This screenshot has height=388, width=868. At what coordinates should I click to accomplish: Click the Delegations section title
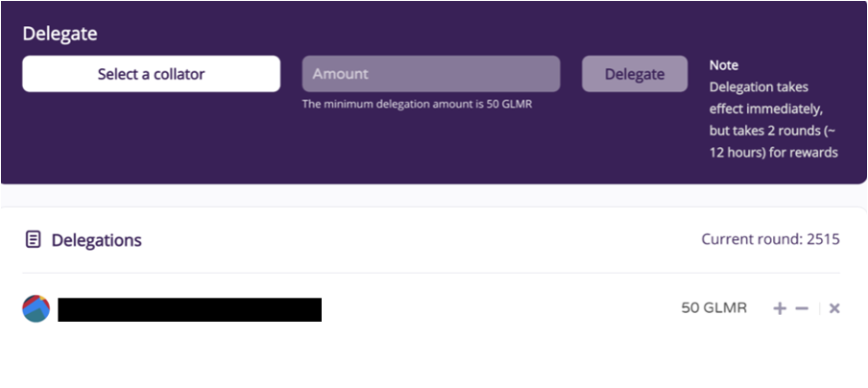[96, 240]
